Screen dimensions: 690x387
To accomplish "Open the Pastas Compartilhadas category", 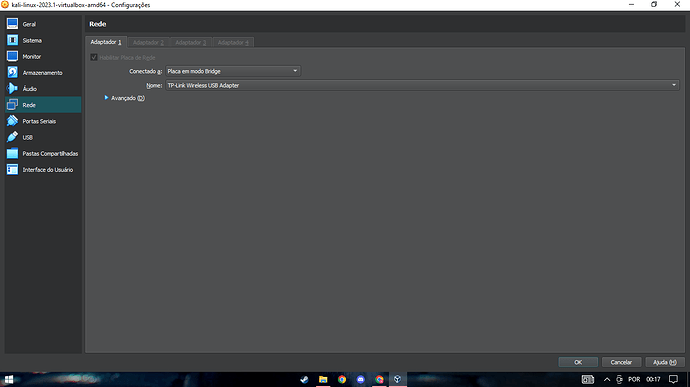I will tap(43, 153).
